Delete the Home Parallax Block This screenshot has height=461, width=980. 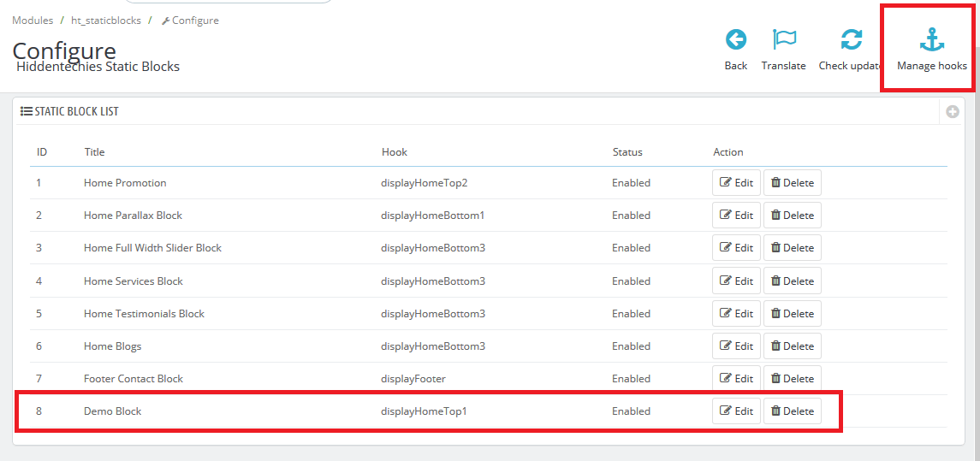[793, 216]
